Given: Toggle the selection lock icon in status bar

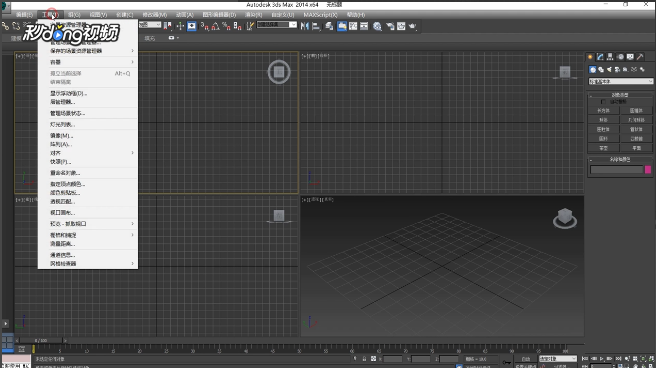Looking at the screenshot, I should pyautogui.click(x=364, y=359).
